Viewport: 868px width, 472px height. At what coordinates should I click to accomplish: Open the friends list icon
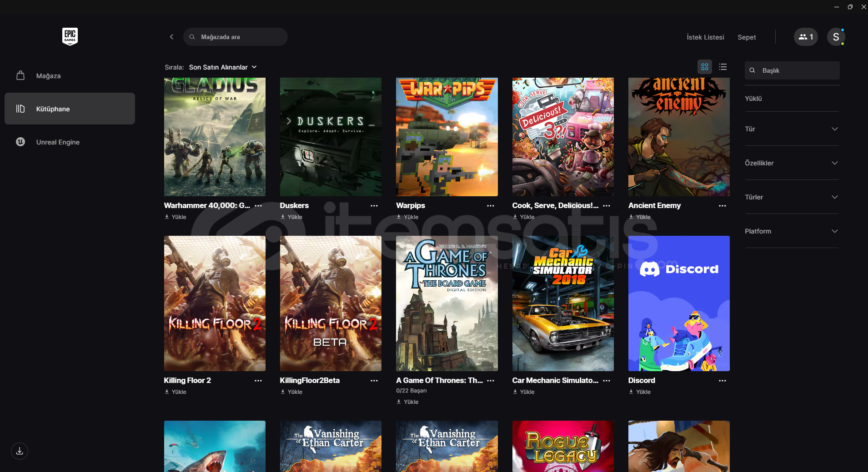pyautogui.click(x=806, y=37)
